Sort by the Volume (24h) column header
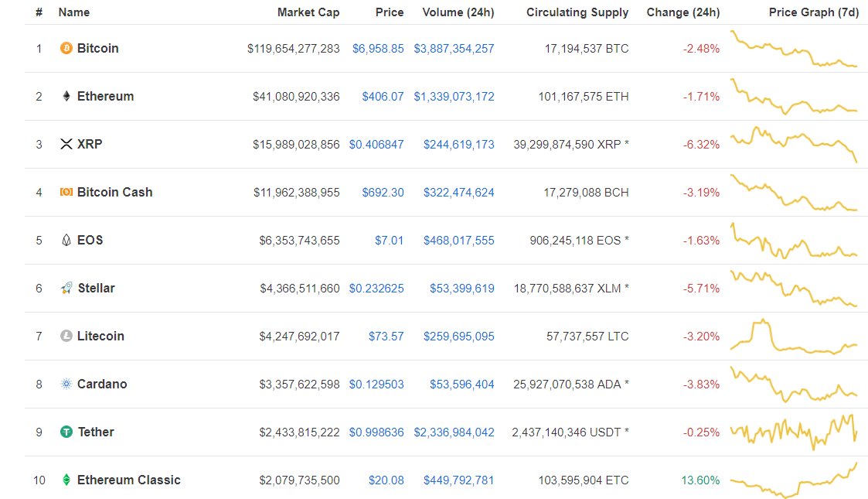Image resolution: width=868 pixels, height=499 pixels. tap(458, 12)
